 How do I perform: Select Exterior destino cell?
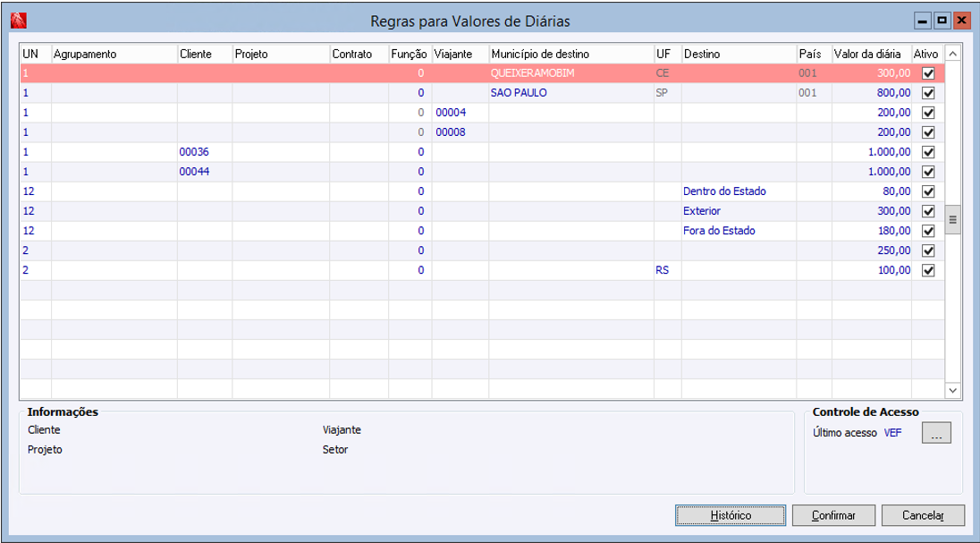coord(739,211)
